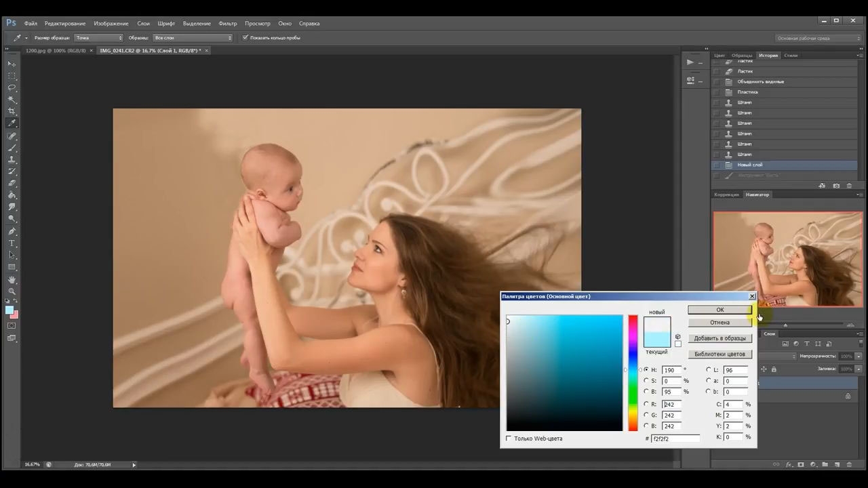Open the sample size dropdown
Viewport: 868px width, 488px height.
pos(99,38)
